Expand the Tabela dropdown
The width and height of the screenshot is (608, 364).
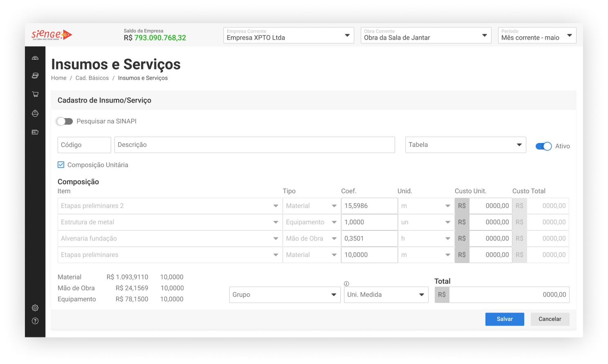pyautogui.click(x=465, y=145)
